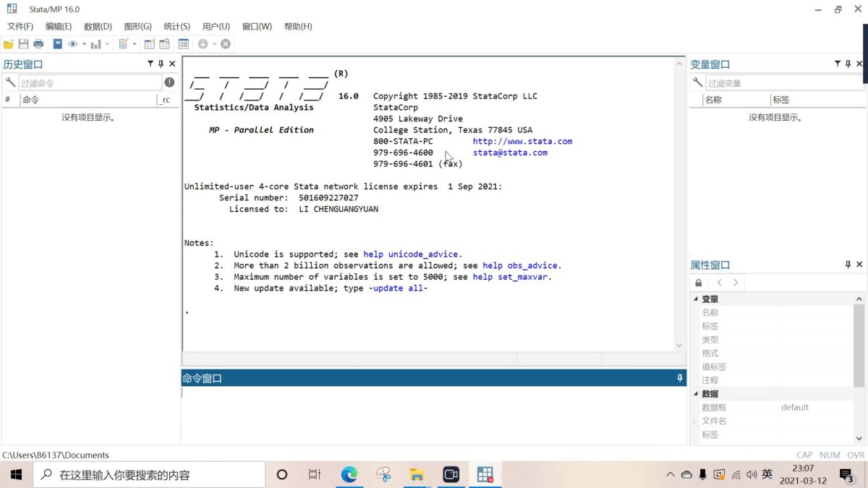Screen dimensions: 868x488
Task: Show hidden tray icons chevron
Action: [x=671, y=475]
